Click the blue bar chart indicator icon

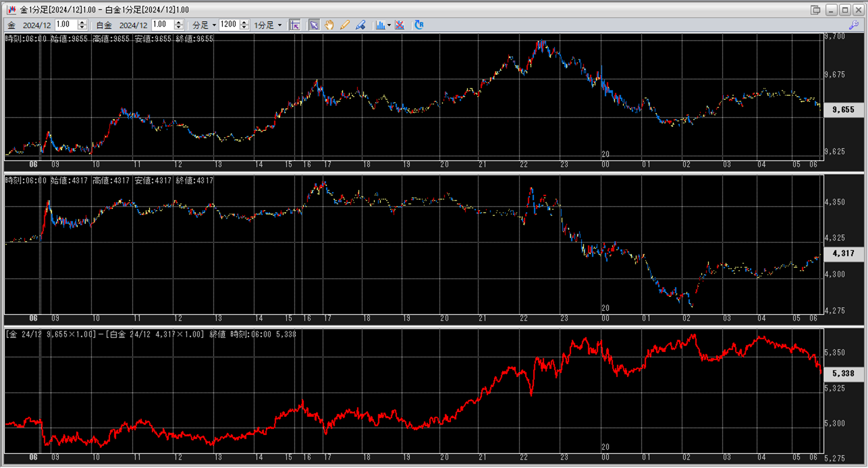point(380,25)
